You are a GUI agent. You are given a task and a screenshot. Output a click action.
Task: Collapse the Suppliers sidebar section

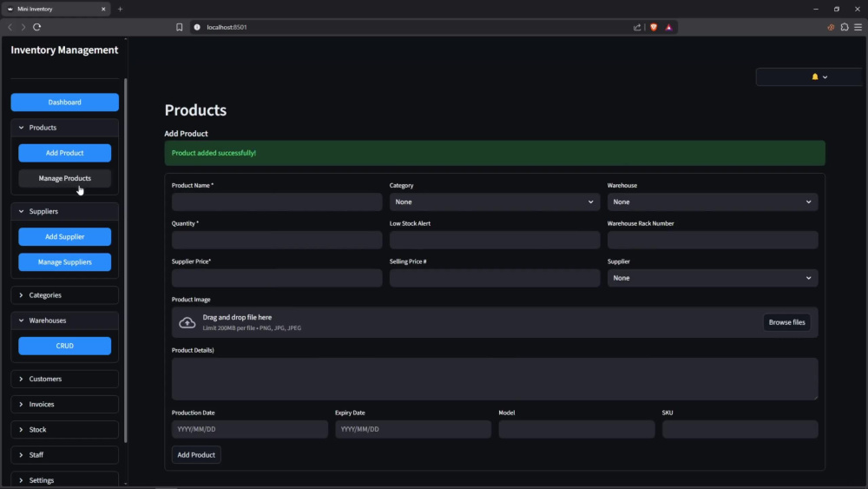65,212
